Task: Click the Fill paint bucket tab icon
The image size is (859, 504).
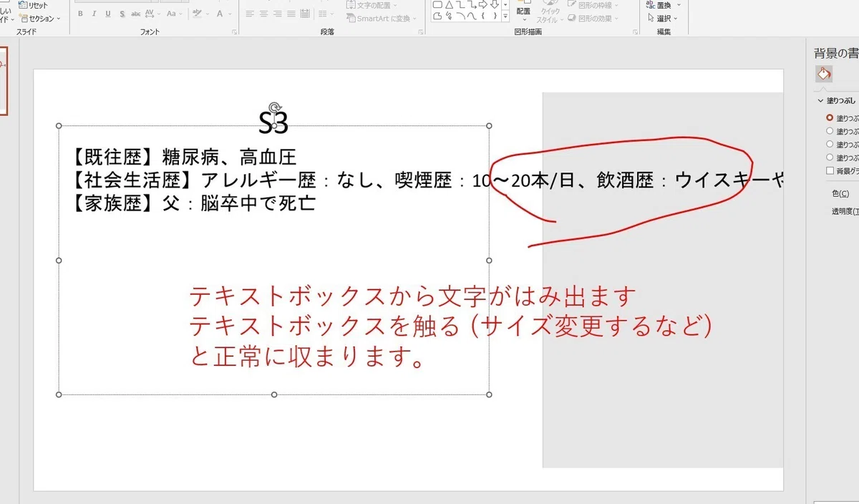Action: [824, 74]
